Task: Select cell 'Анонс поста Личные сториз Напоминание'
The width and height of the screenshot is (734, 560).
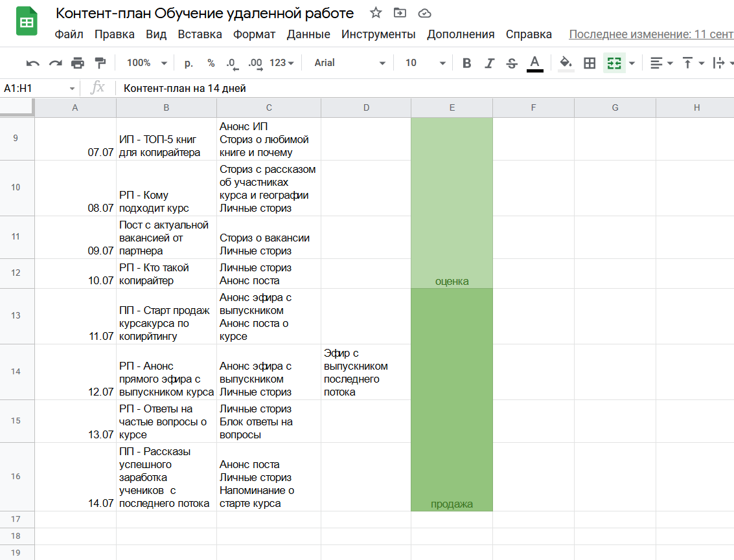Action: [x=269, y=476]
